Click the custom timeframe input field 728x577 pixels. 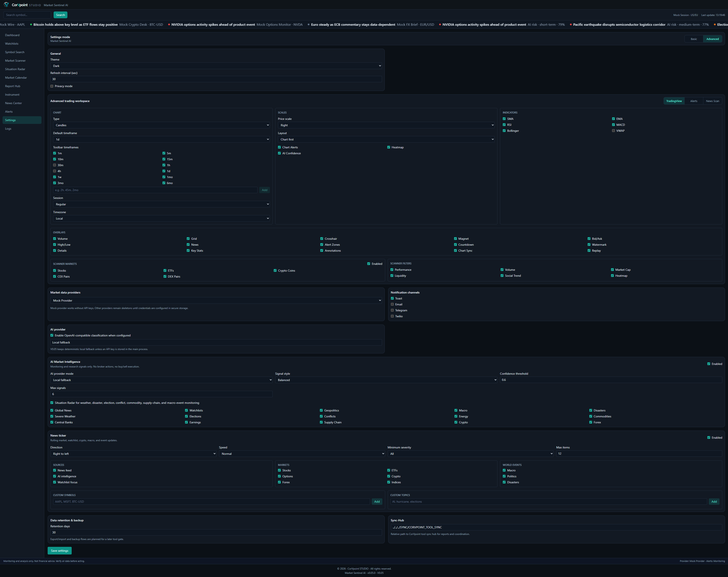[155, 190]
